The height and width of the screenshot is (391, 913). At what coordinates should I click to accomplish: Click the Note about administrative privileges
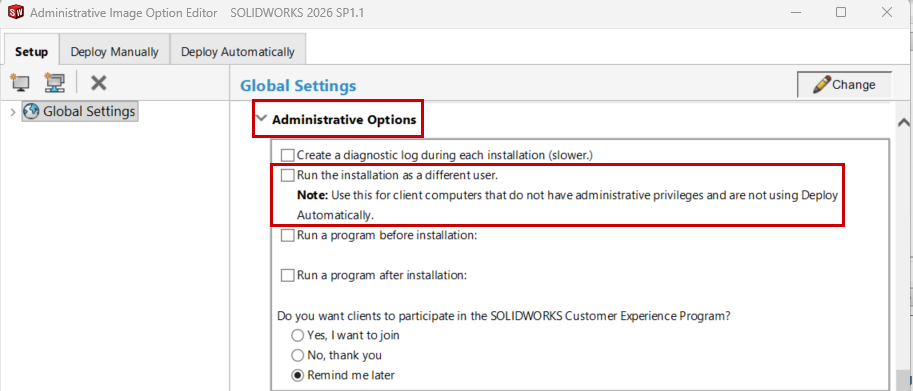tap(567, 205)
